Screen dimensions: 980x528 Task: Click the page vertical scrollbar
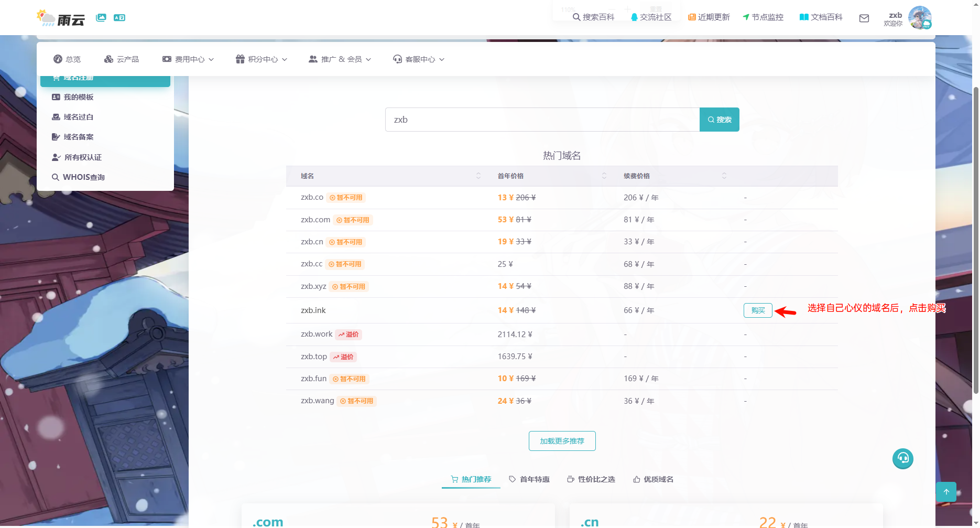click(x=975, y=236)
